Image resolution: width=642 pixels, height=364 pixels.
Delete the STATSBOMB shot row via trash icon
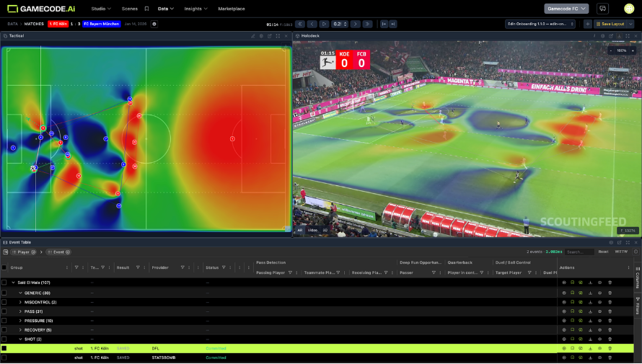(x=610, y=358)
